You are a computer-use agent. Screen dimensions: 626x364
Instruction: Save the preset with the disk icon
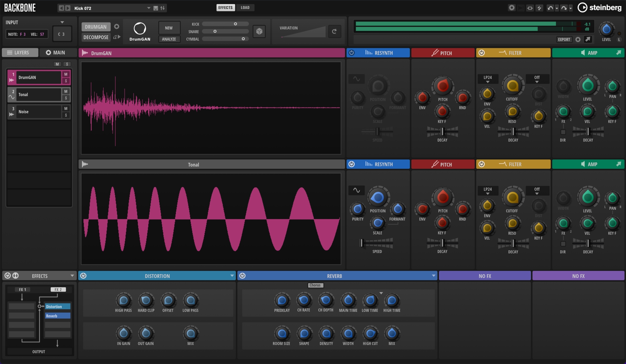tap(156, 8)
